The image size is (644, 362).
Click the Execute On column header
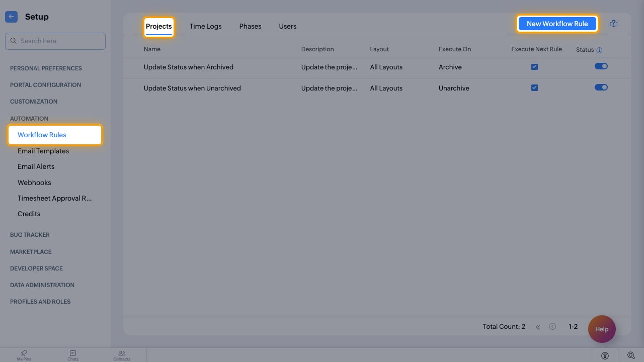455,49
